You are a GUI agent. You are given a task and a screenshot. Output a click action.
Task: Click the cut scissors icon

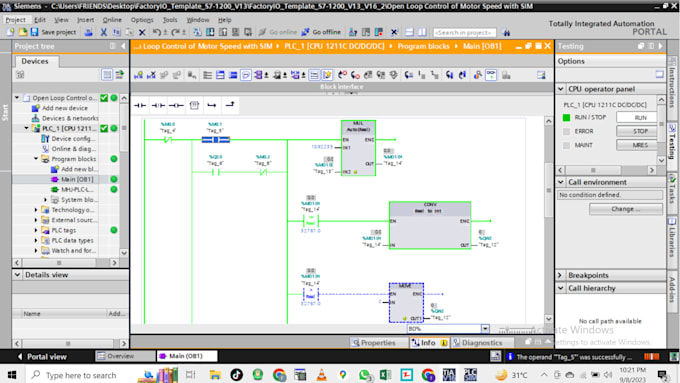pyautogui.click(x=104, y=32)
